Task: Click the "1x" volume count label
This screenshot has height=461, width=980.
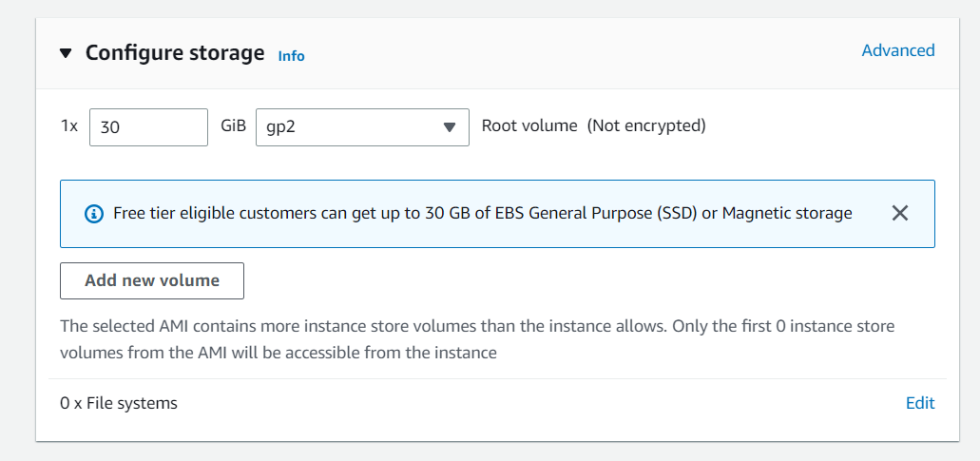Action: pos(69,125)
